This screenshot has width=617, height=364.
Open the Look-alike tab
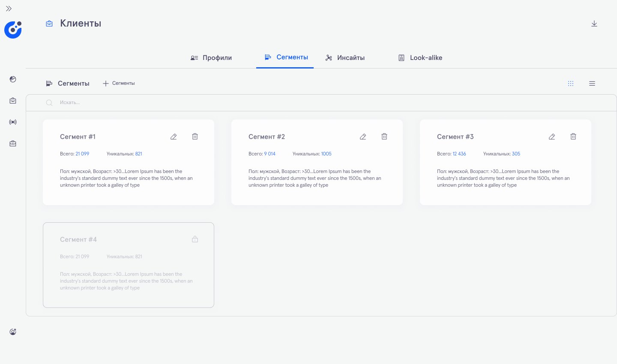pyautogui.click(x=420, y=58)
